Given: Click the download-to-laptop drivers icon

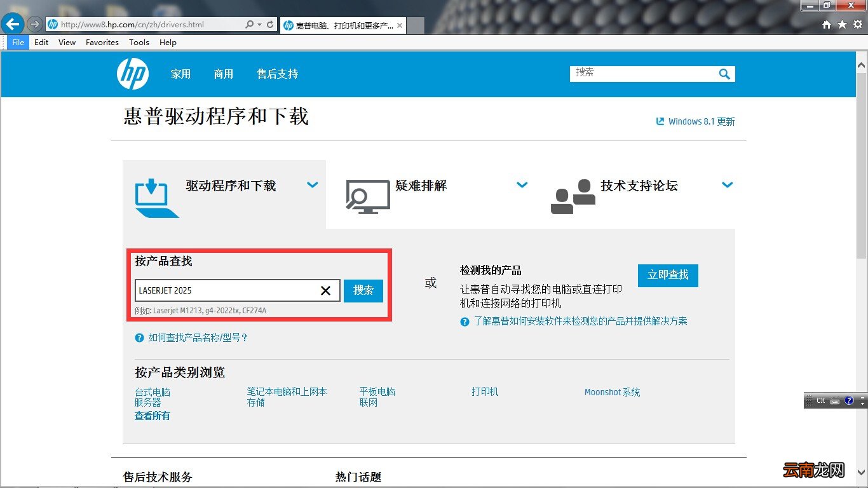Looking at the screenshot, I should tap(156, 198).
